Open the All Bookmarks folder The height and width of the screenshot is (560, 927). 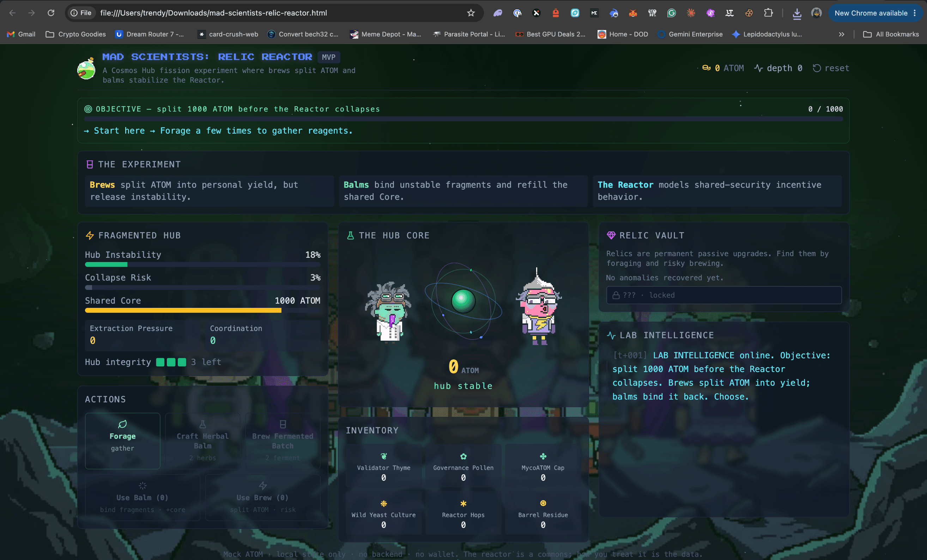point(891,34)
